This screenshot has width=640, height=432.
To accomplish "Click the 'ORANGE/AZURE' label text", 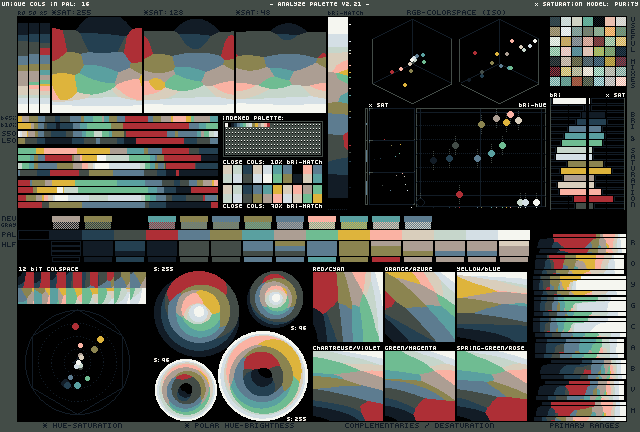I will pyautogui.click(x=409, y=269).
